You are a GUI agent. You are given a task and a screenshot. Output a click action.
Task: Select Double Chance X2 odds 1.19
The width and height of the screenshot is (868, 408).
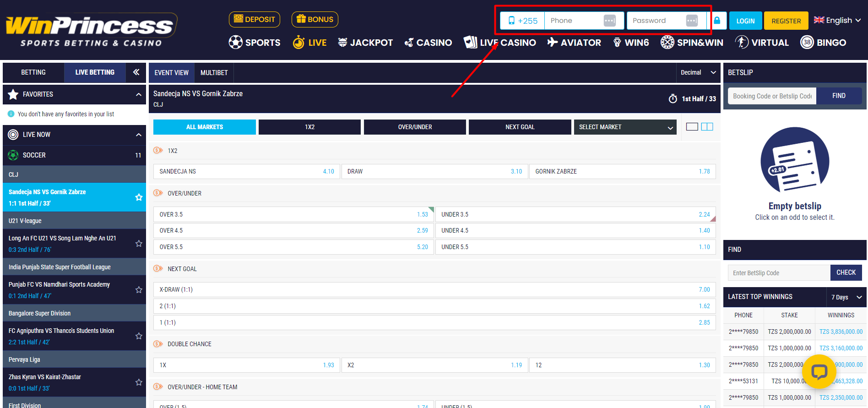coord(434,365)
